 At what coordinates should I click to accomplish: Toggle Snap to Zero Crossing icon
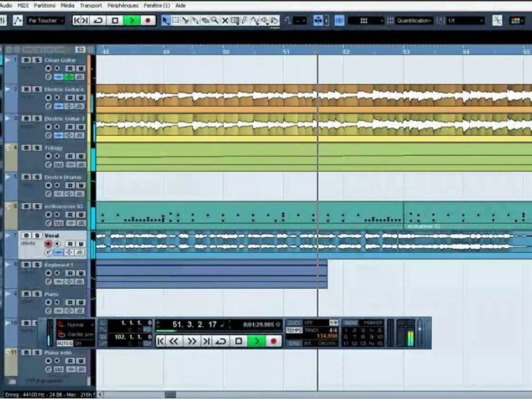(497, 21)
